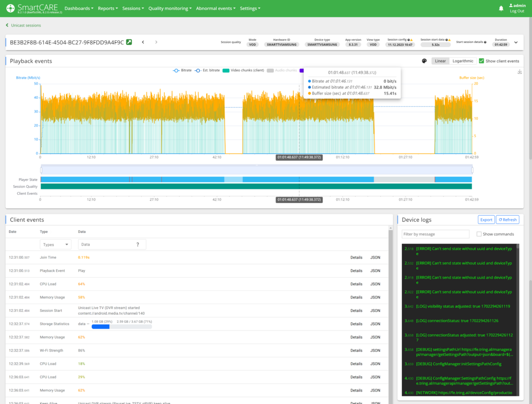The image size is (532, 404).
Task: Click the Mode VOD badge
Action: tap(252, 45)
